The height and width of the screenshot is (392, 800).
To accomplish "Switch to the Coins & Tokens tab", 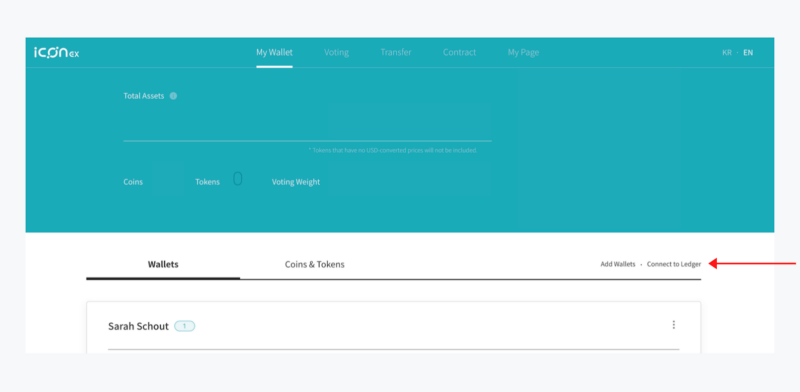I will point(315,264).
